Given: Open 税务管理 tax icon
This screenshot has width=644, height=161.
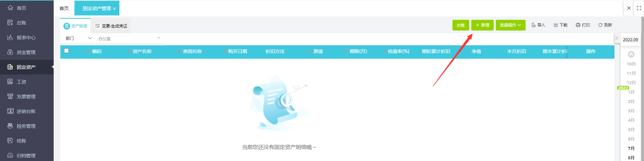Looking at the screenshot, I should 10,126.
